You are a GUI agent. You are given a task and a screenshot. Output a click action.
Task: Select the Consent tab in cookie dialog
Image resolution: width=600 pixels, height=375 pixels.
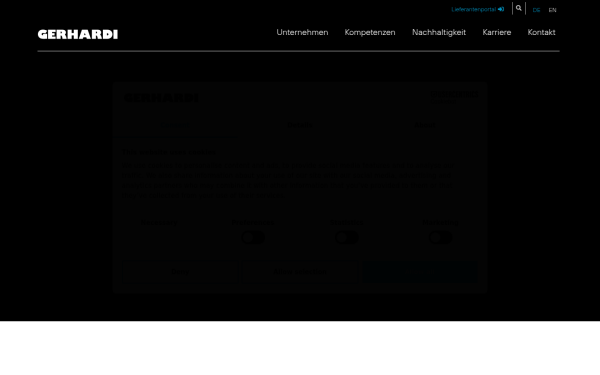tap(176, 125)
